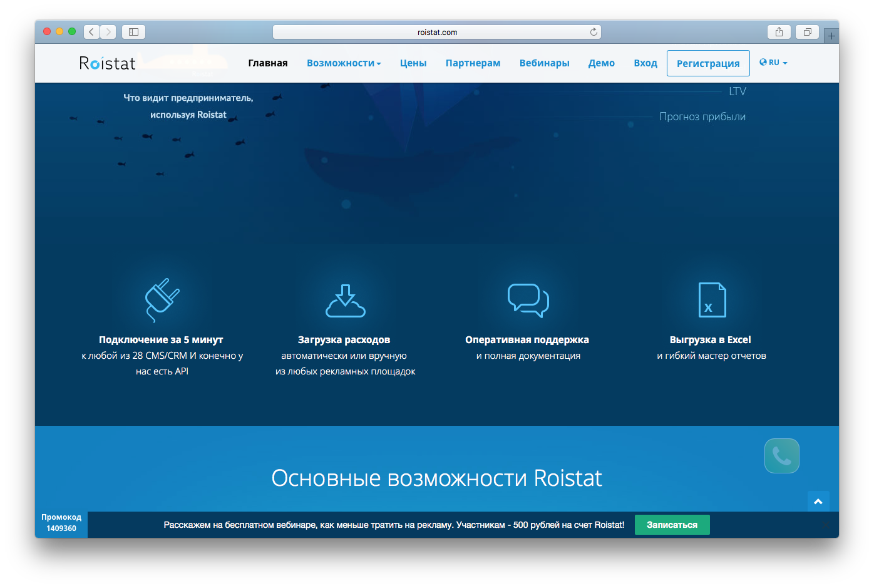This screenshot has width=874, height=588.
Task: Click the Регистрация button
Action: click(708, 63)
